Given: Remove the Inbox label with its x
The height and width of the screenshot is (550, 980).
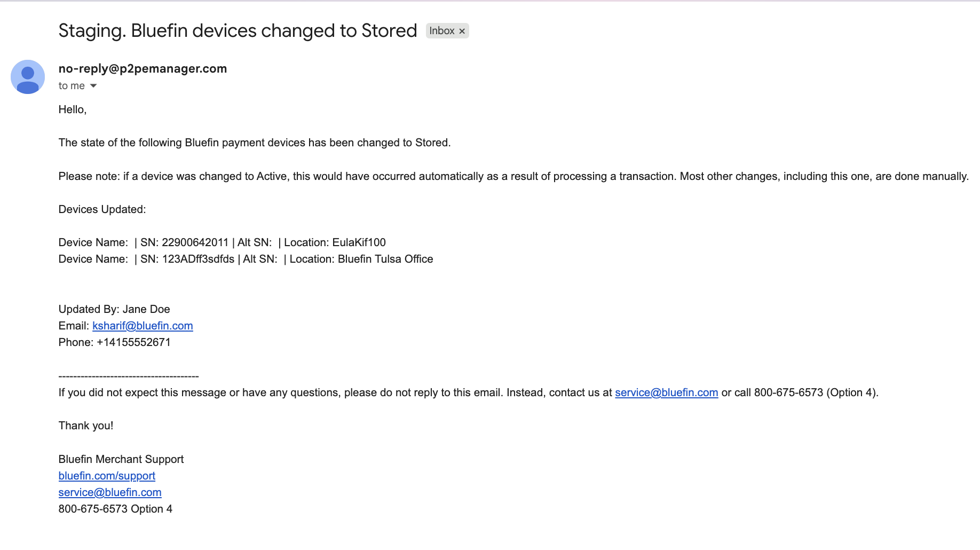Looking at the screenshot, I should pos(462,31).
